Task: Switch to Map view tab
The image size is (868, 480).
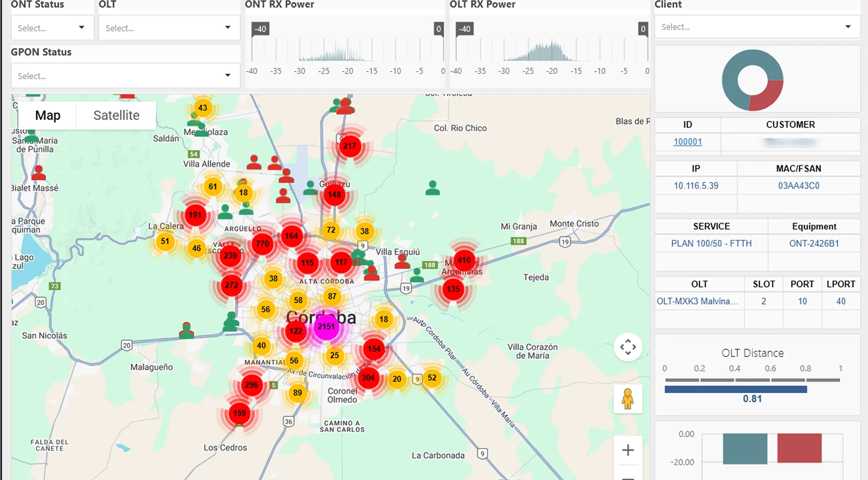Action: pos(48,115)
